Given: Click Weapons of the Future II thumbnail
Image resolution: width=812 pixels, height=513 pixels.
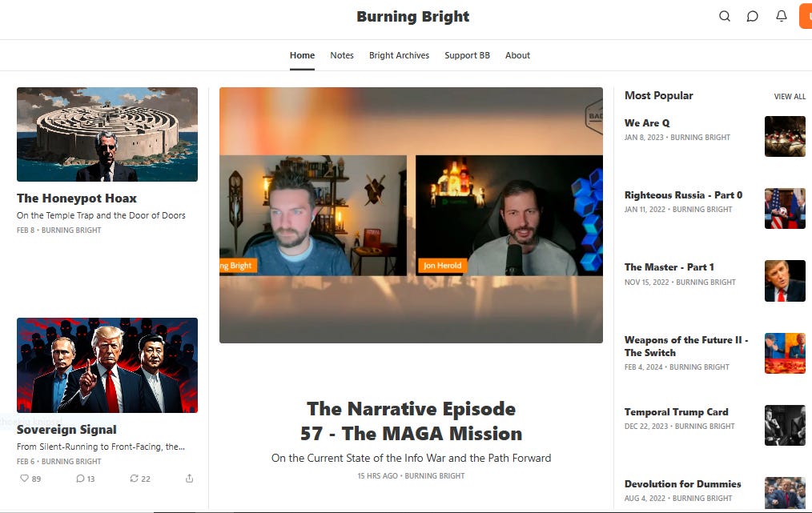Looking at the screenshot, I should tap(785, 353).
